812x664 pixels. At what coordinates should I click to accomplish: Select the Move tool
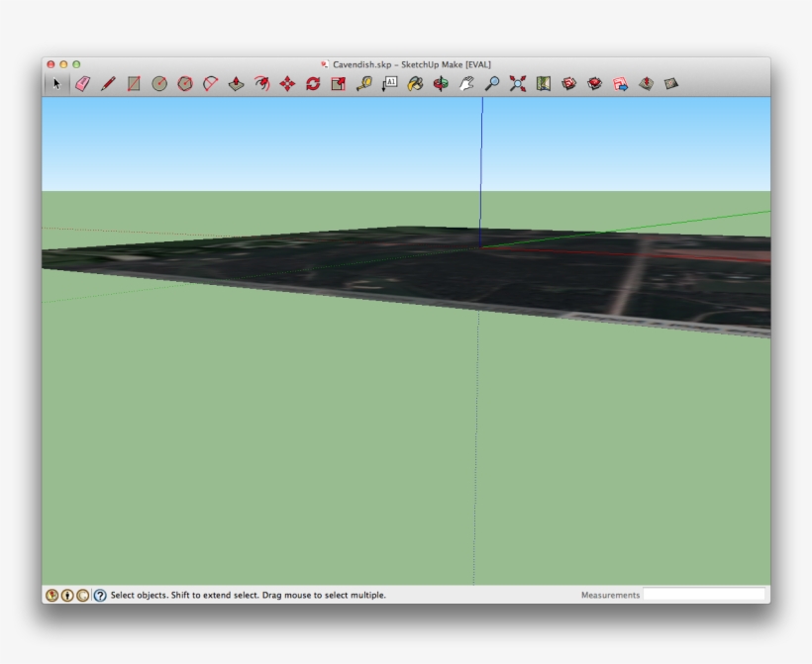click(x=287, y=84)
